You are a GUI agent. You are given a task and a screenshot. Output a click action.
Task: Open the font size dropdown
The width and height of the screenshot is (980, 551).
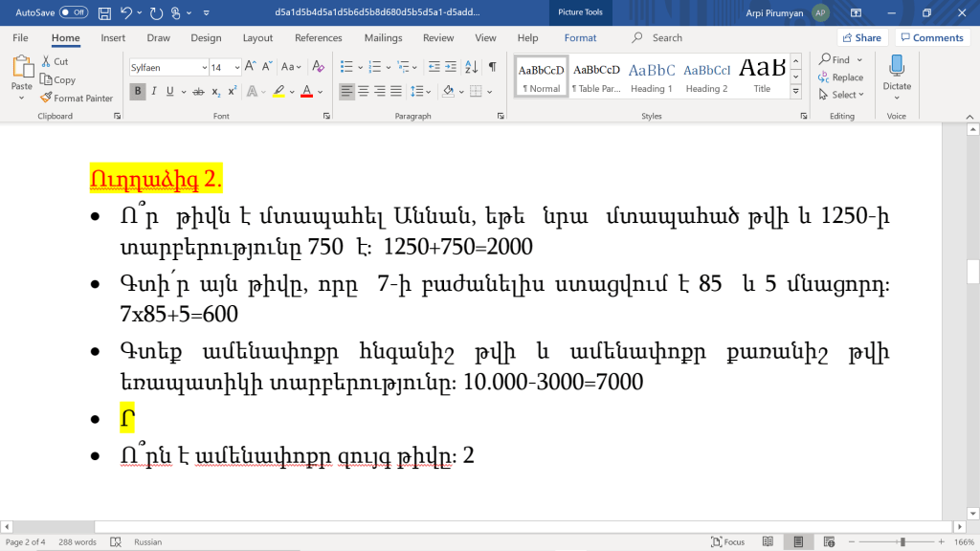[x=235, y=67]
